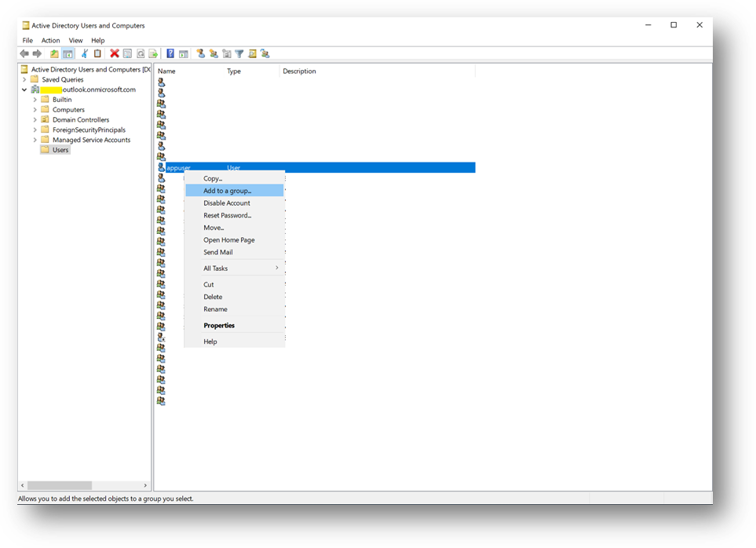Expand the Builtin folder node
Image resolution: width=756 pixels, height=548 pixels.
click(x=35, y=100)
